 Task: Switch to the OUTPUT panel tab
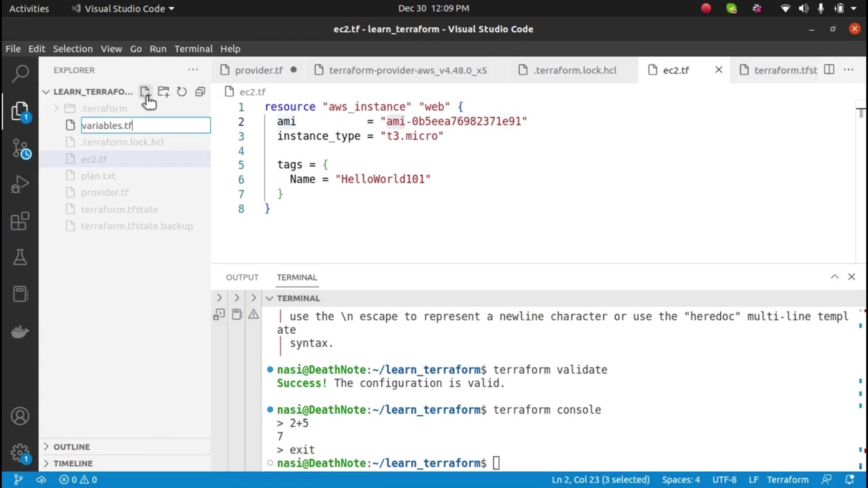click(x=242, y=277)
